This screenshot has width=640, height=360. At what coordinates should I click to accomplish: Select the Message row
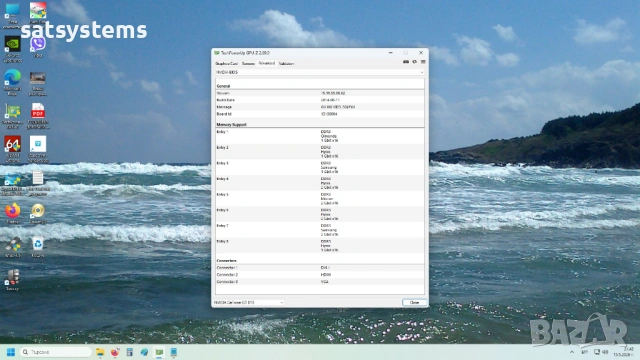pyautogui.click(x=320, y=107)
